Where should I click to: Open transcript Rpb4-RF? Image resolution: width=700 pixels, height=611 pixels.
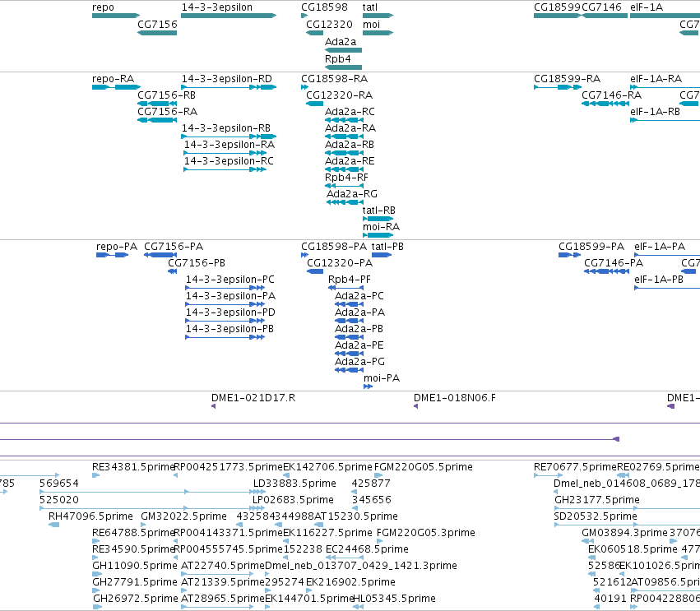(346, 178)
